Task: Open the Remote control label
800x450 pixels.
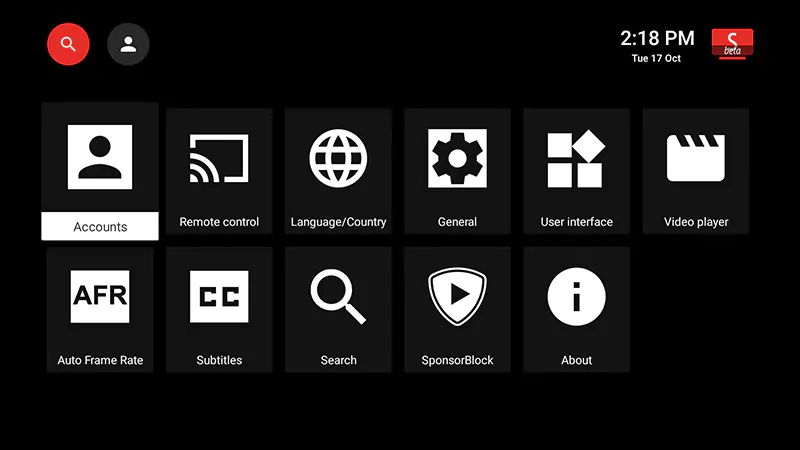Action: (x=219, y=222)
